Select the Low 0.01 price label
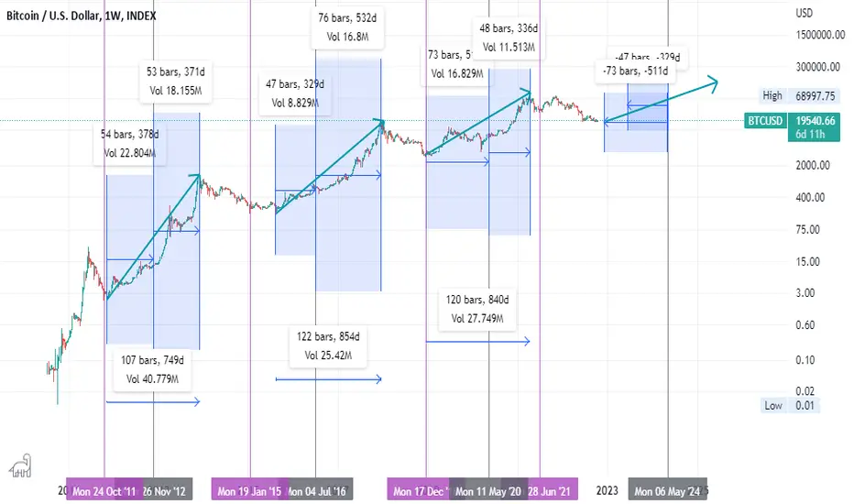854x504 pixels. coord(790,405)
